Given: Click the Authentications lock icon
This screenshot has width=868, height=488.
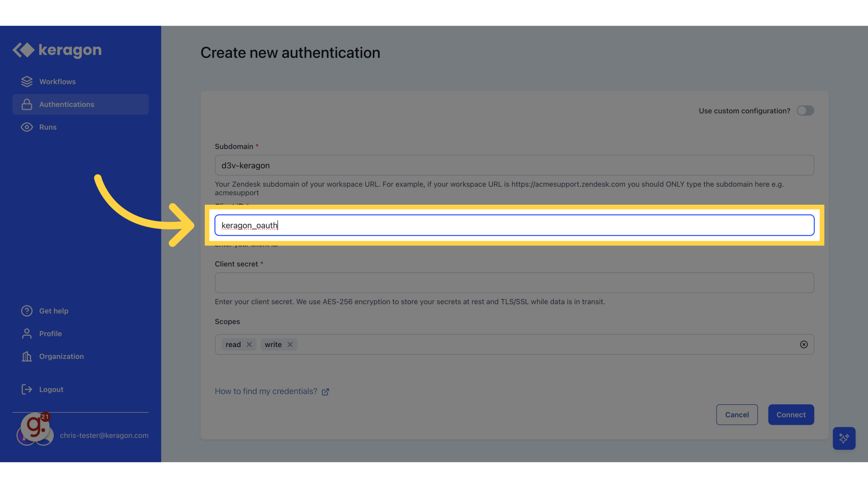Looking at the screenshot, I should pos(27,104).
